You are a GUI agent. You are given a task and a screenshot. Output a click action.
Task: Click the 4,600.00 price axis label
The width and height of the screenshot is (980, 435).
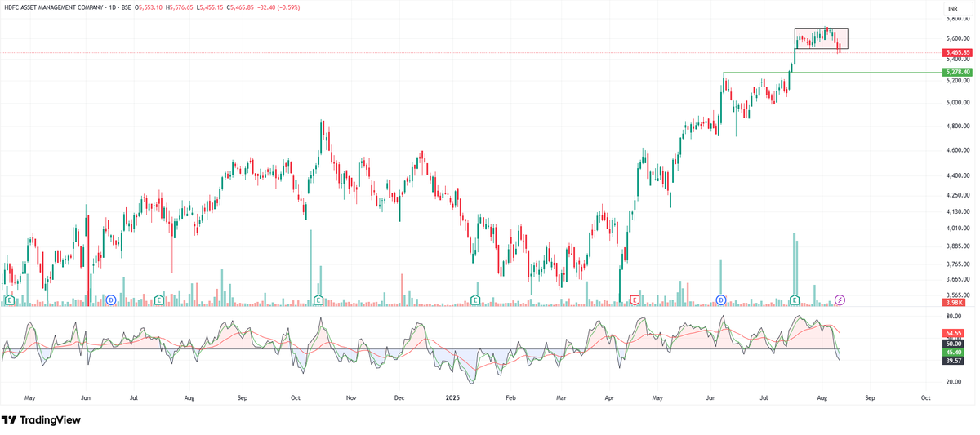tap(958, 150)
